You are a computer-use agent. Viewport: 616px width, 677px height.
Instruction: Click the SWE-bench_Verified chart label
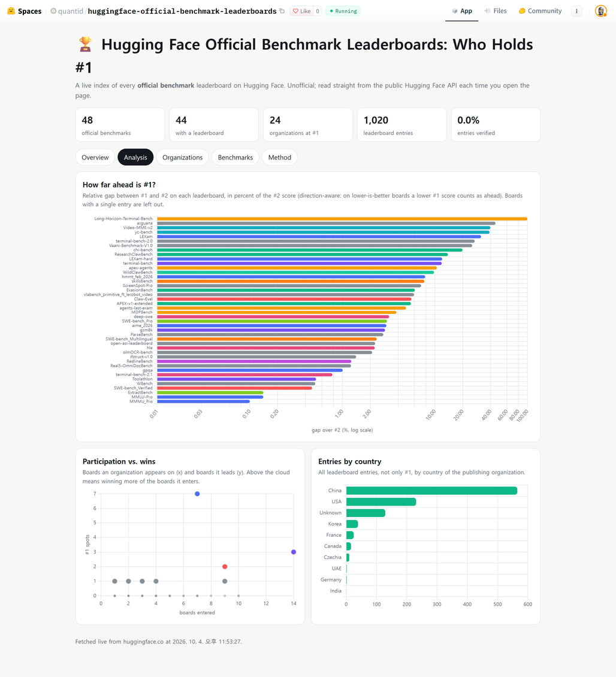(133, 388)
